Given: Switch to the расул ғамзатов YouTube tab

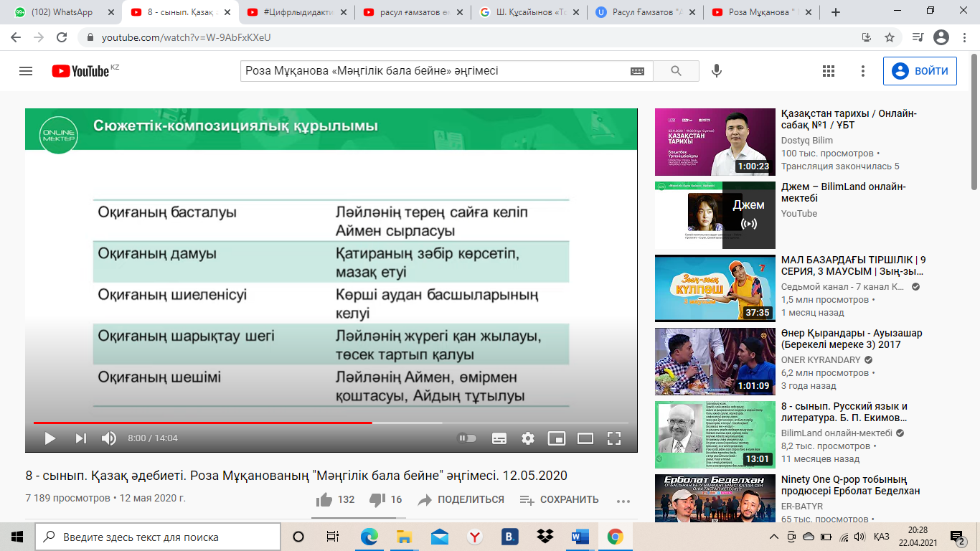Looking at the screenshot, I should 413,12.
